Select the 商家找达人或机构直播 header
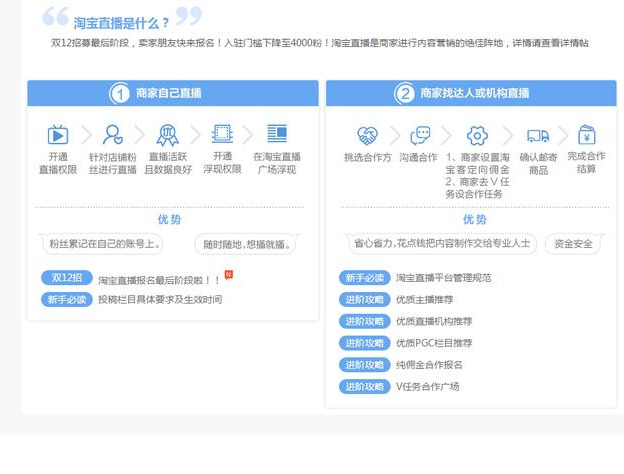 click(x=471, y=94)
